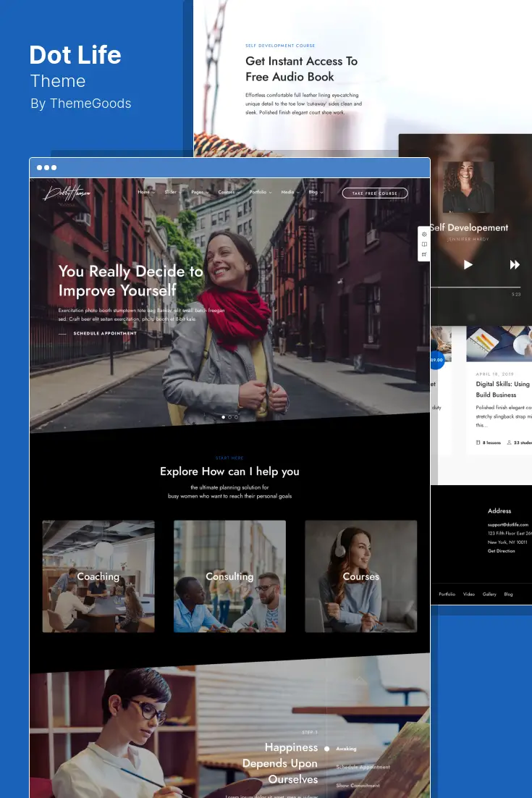The image size is (532, 798).
Task: Click the audio player progress bar
Action: 476,287
